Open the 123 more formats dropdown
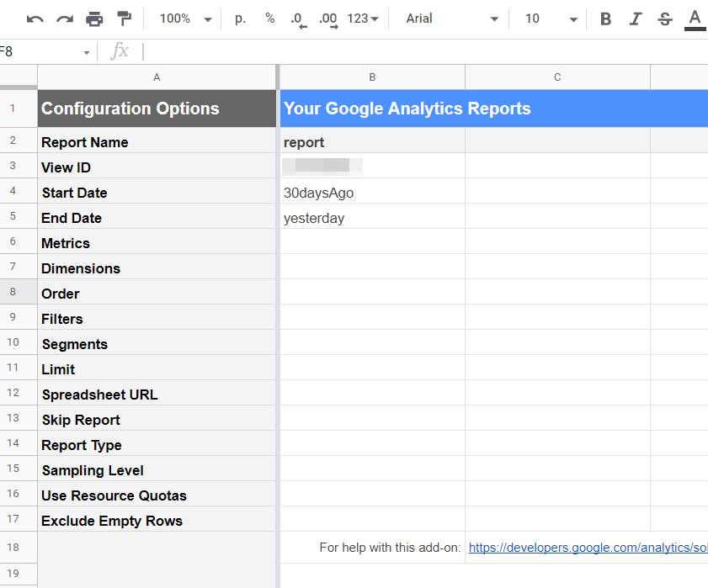Image resolution: width=708 pixels, height=588 pixels. pyautogui.click(x=363, y=19)
